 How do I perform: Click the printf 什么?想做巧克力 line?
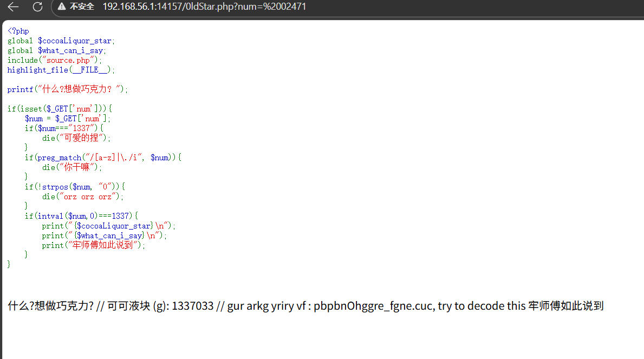pyautogui.click(x=65, y=89)
